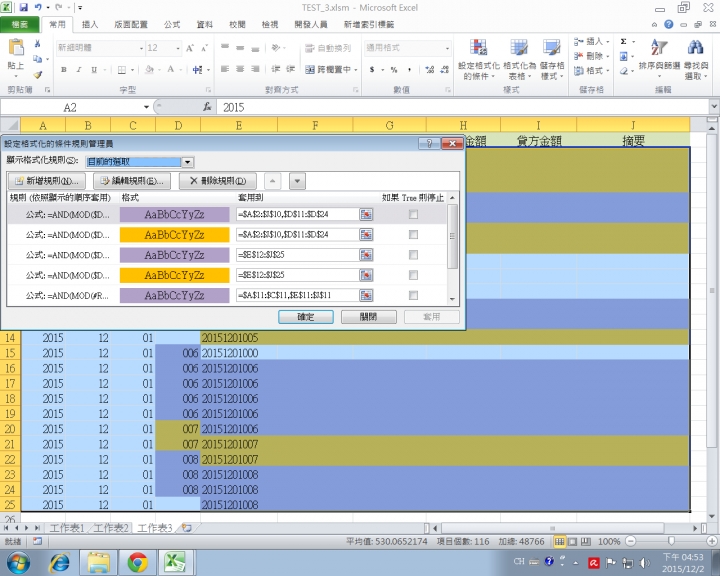The width and height of the screenshot is (720, 576).
Task: Click the Close (關閉) button in dialog
Action: [x=369, y=316]
